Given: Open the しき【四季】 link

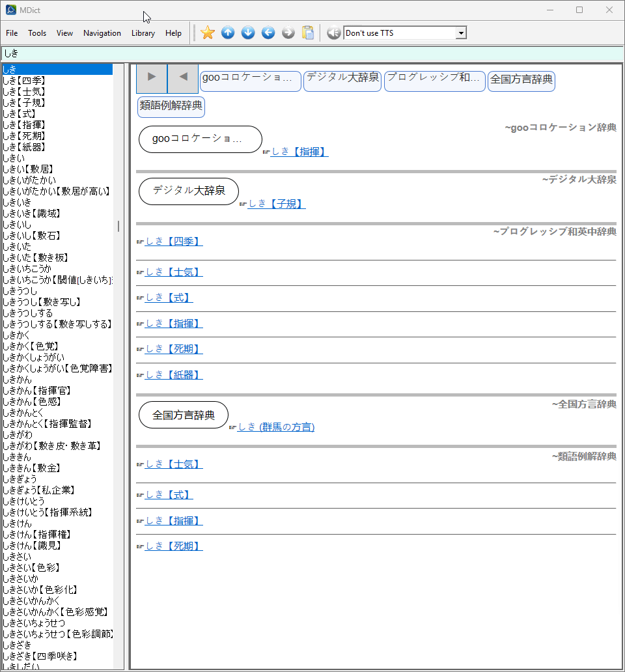Looking at the screenshot, I should 173,242.
